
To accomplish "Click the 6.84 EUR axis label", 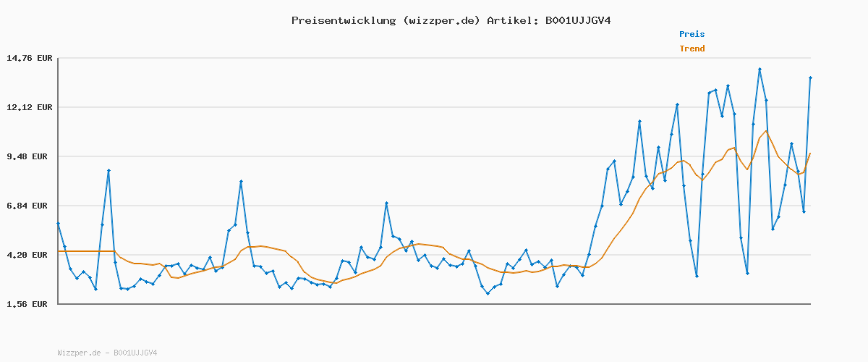I will pos(29,206).
